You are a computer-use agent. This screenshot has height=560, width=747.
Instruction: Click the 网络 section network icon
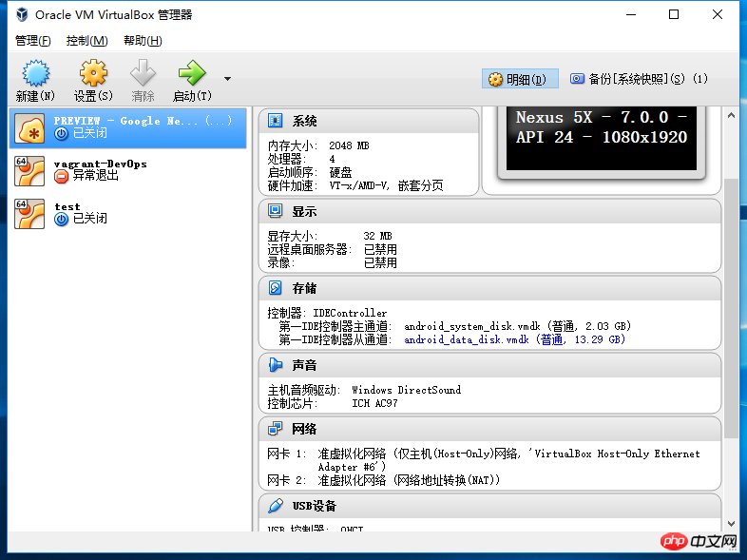276,429
